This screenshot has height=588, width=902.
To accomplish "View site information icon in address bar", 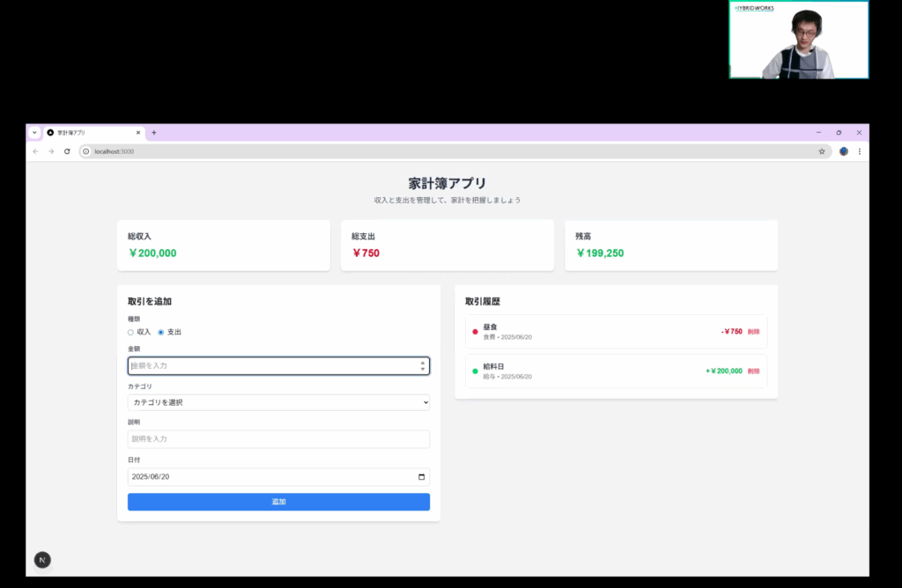I will [86, 151].
